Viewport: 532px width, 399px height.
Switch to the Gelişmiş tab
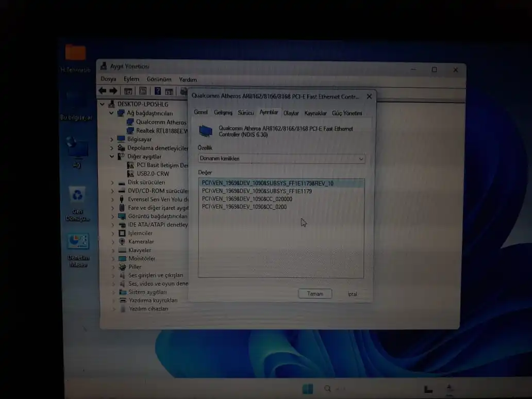coord(223,113)
